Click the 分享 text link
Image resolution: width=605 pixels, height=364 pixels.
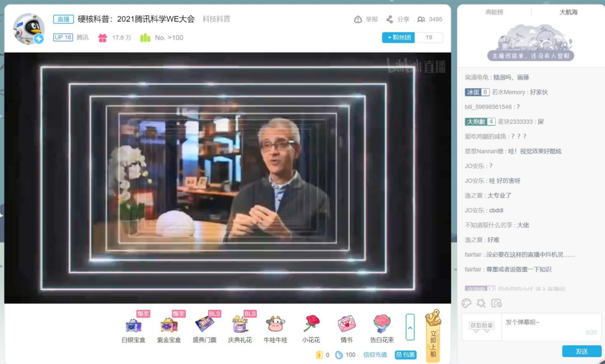click(x=403, y=19)
